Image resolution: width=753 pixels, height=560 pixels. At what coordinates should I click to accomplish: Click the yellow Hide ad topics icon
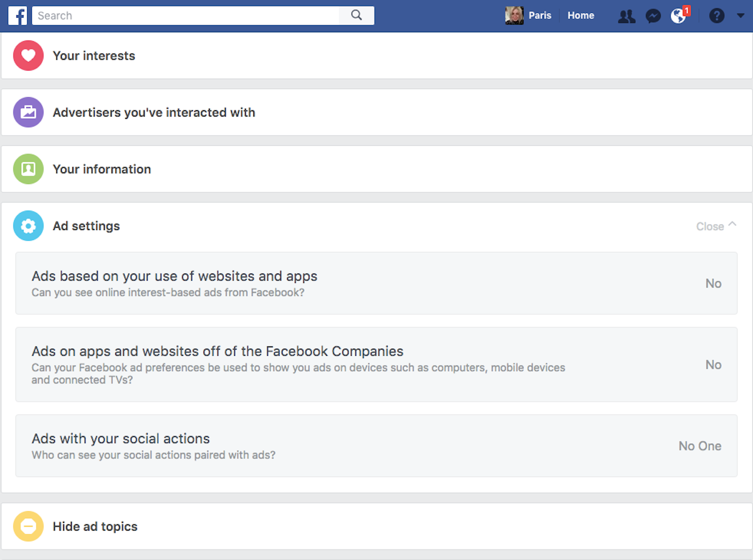[x=28, y=526]
